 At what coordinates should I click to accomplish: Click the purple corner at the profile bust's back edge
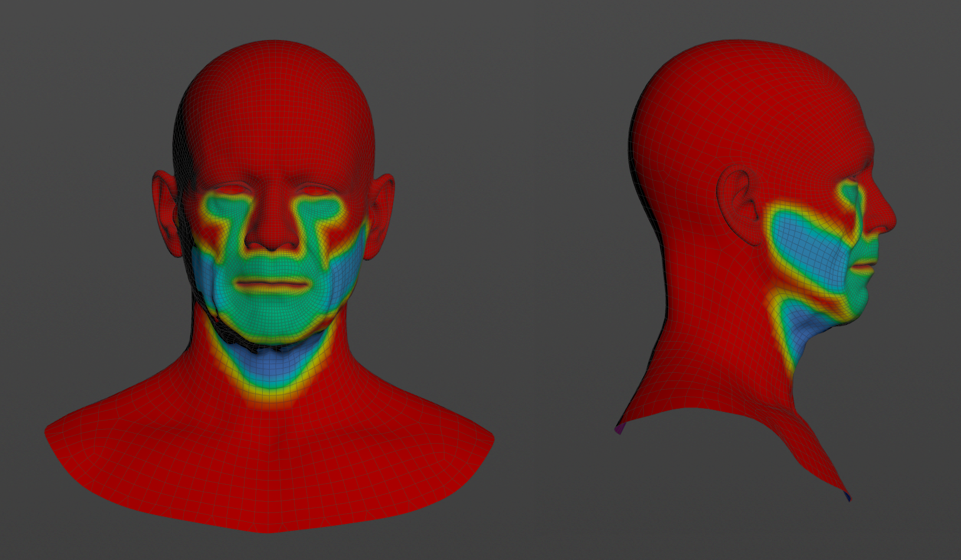pyautogui.click(x=621, y=429)
